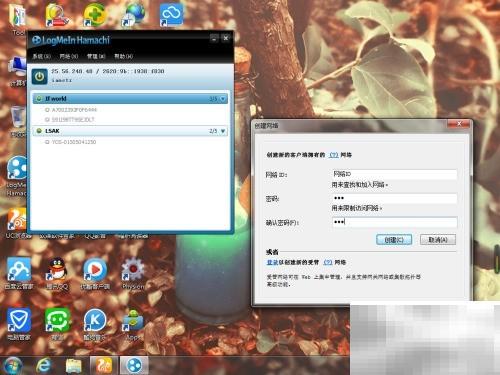The width and height of the screenshot is (500, 375).
Task: Open the recycle bin desktop icon
Action: click(x=17, y=122)
